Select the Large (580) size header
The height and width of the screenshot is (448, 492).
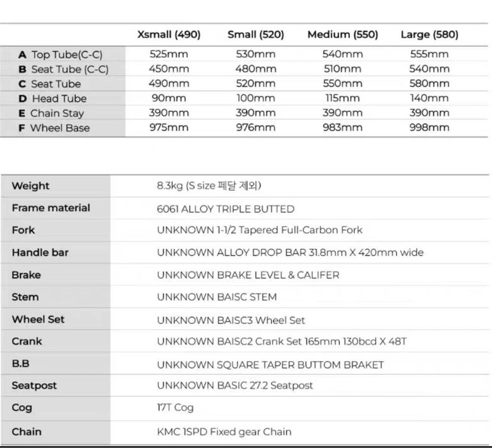429,35
